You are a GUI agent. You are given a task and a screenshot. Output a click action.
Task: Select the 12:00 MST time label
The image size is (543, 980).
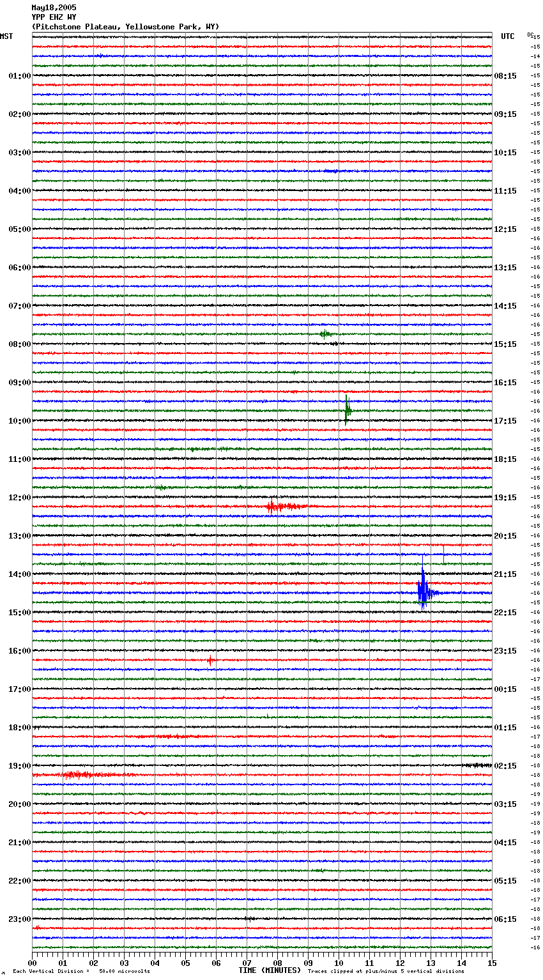pos(19,498)
